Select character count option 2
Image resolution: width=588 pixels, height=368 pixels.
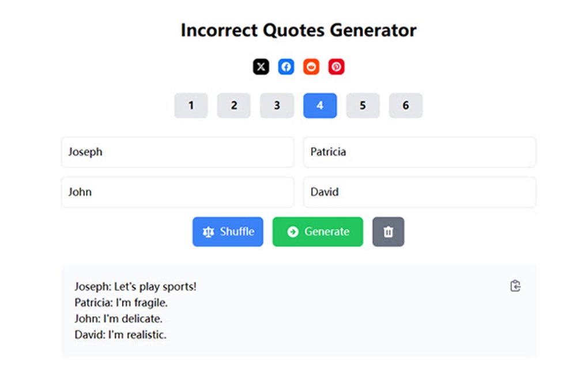[233, 106]
